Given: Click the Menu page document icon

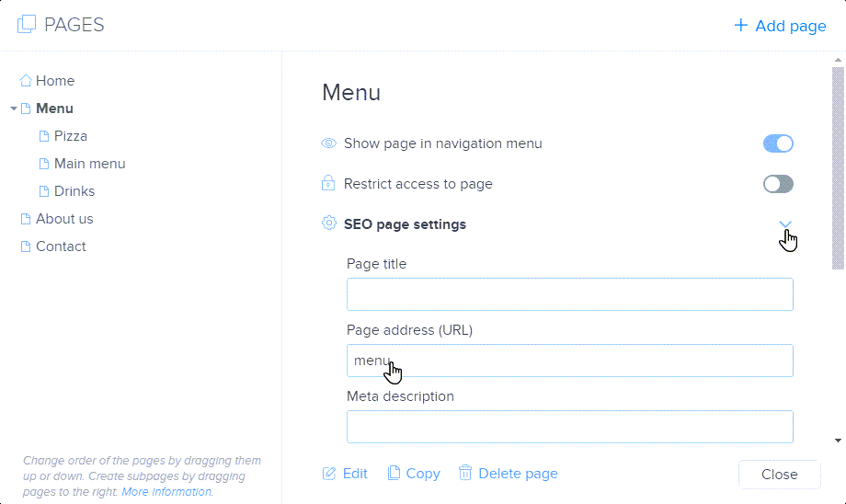Looking at the screenshot, I should [26, 109].
